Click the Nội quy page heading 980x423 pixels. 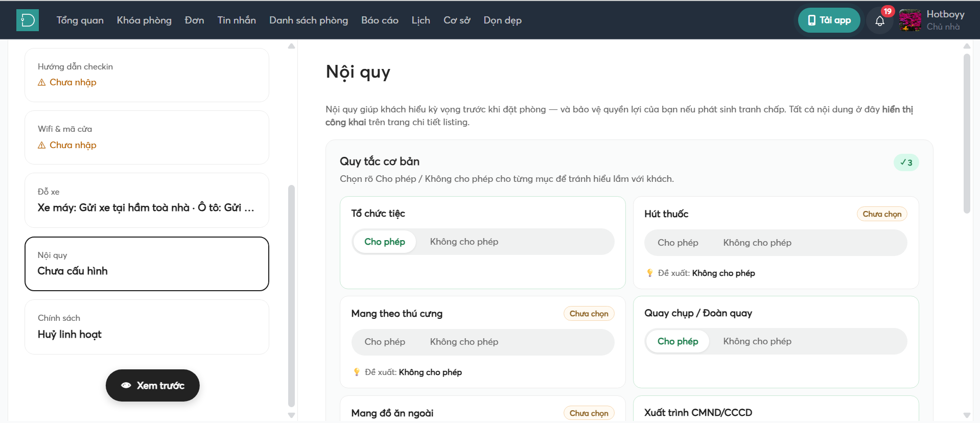(358, 72)
